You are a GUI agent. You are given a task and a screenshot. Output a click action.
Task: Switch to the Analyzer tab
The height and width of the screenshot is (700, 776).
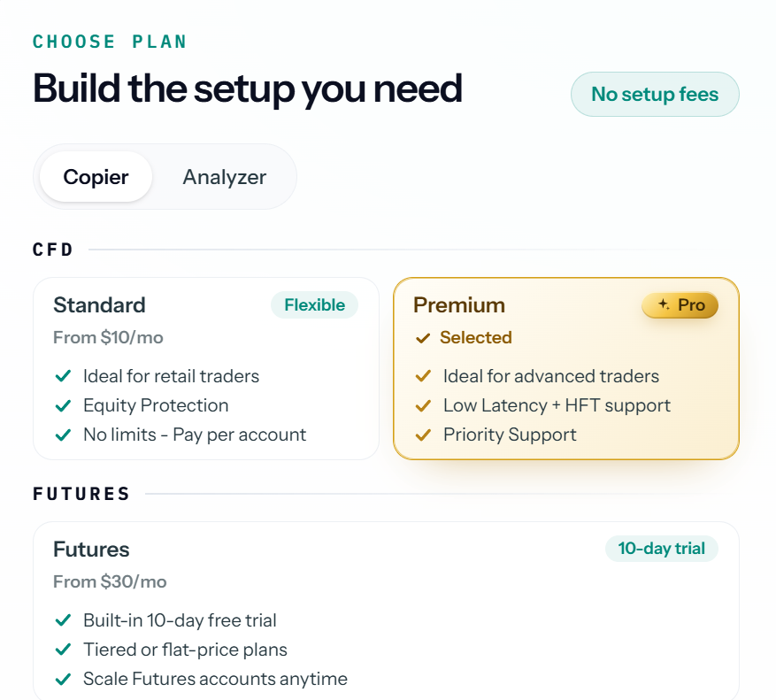[x=224, y=177]
